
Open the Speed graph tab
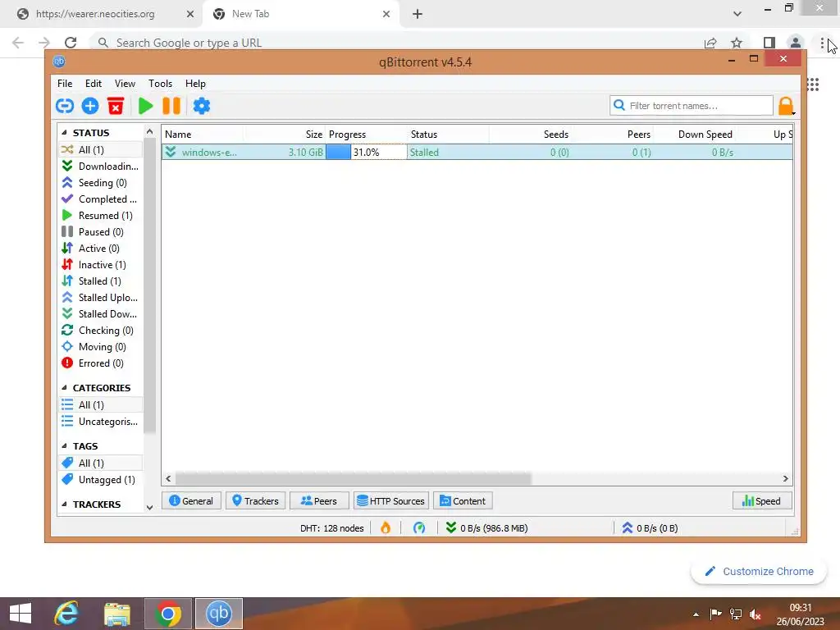(762, 501)
